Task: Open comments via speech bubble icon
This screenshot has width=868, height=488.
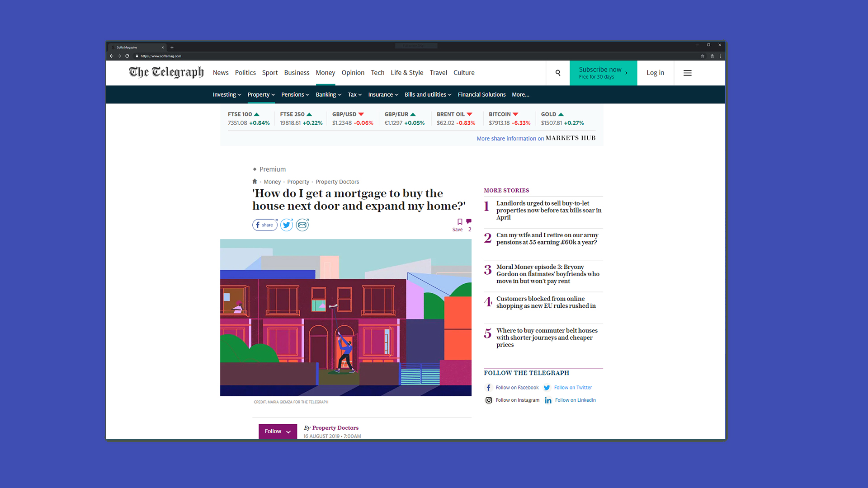Action: pyautogui.click(x=469, y=221)
